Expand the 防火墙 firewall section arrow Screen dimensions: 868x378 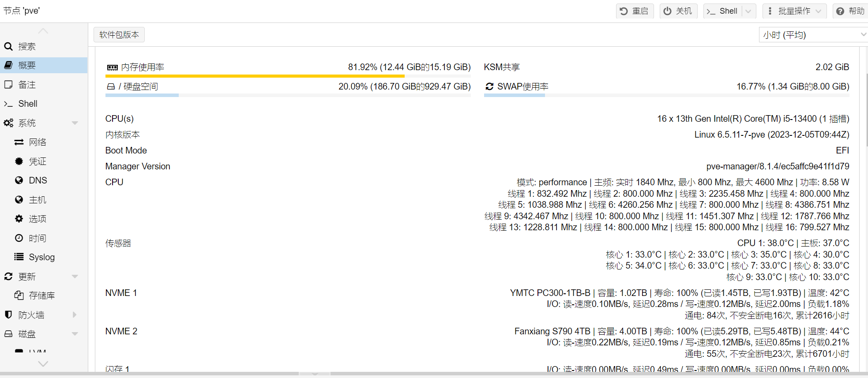(x=75, y=315)
